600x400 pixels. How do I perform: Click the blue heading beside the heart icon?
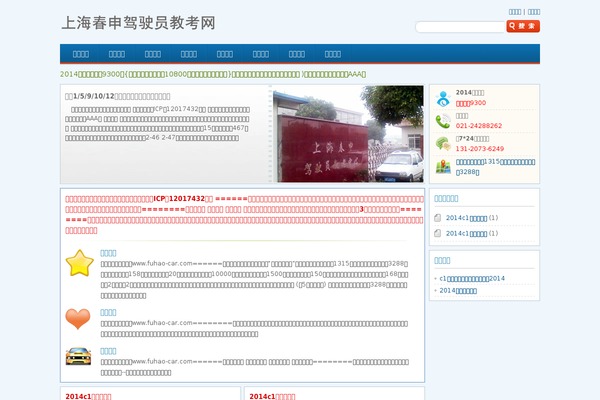point(108,312)
